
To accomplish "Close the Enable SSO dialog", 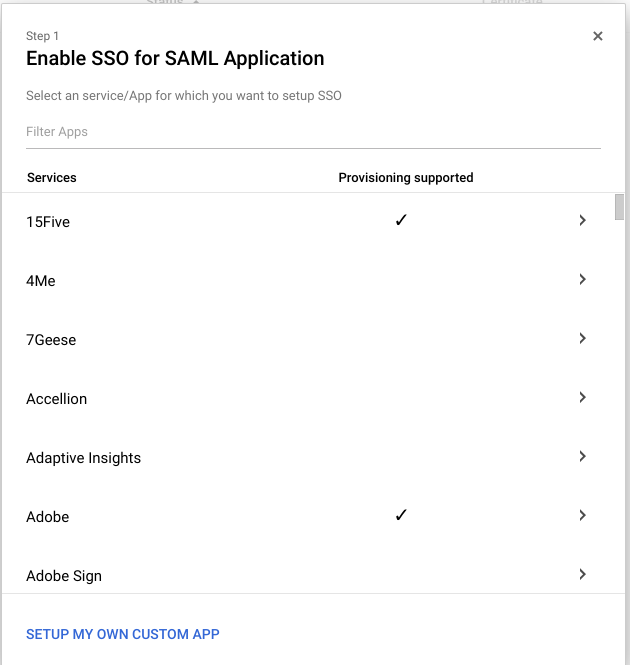I will point(597,36).
